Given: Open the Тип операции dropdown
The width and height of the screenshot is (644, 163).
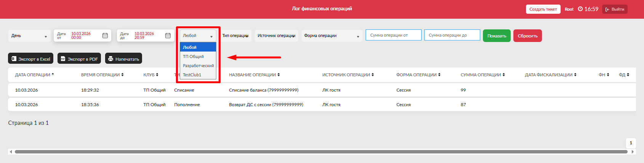Looking at the screenshot, I should [x=235, y=36].
